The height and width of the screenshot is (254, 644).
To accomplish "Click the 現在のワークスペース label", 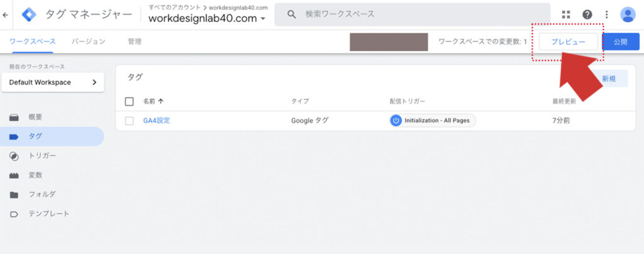I will click(37, 67).
